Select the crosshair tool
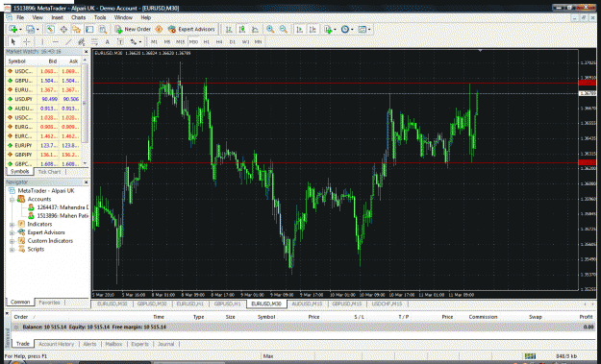 (x=27, y=41)
